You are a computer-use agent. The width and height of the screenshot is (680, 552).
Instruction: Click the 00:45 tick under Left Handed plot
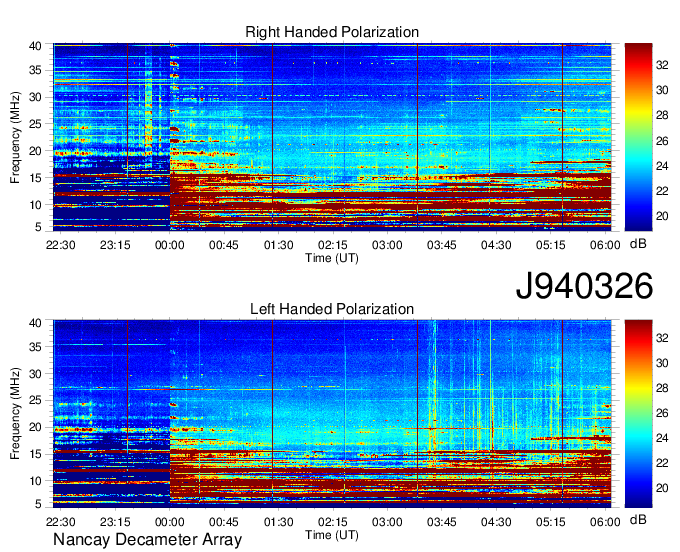pos(224,523)
